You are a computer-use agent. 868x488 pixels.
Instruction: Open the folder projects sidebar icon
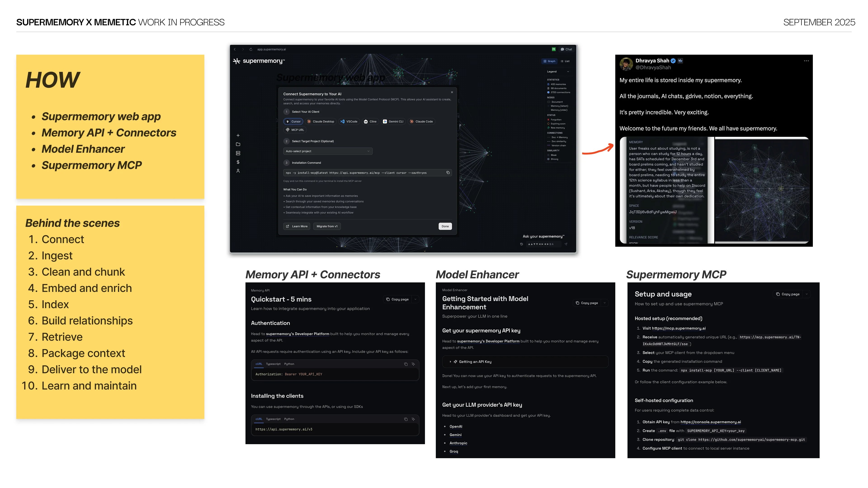click(x=238, y=144)
